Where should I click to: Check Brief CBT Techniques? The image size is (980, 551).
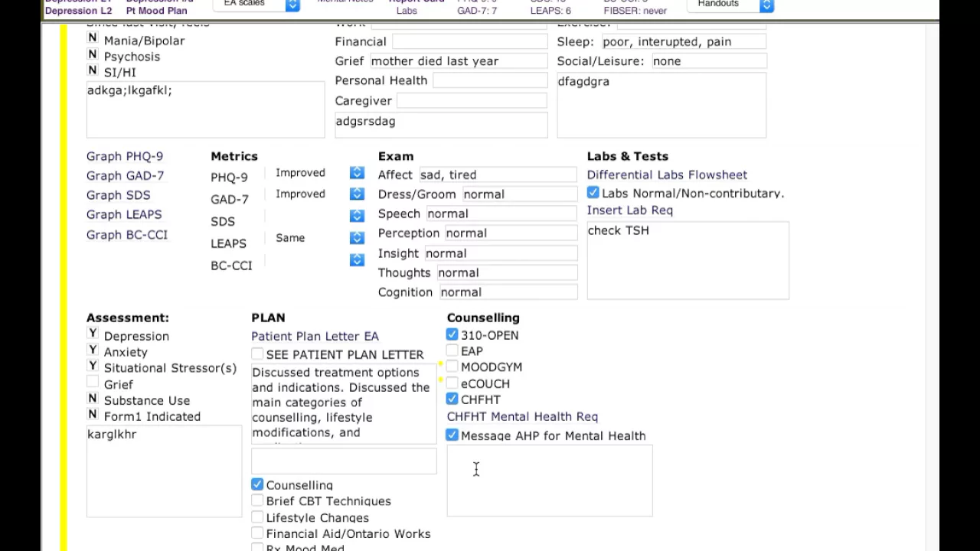[x=257, y=500]
